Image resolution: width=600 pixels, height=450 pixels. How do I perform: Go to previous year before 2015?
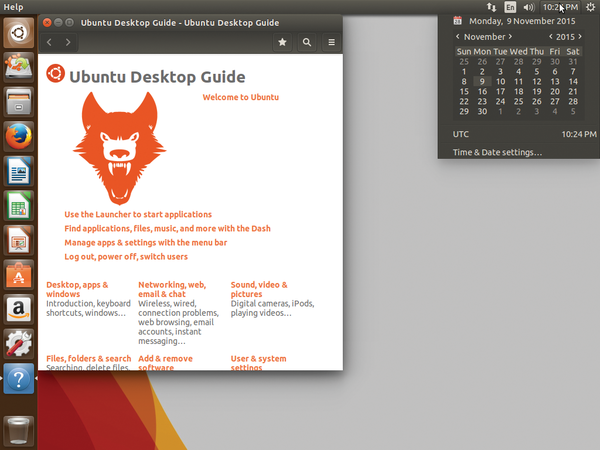coord(551,36)
